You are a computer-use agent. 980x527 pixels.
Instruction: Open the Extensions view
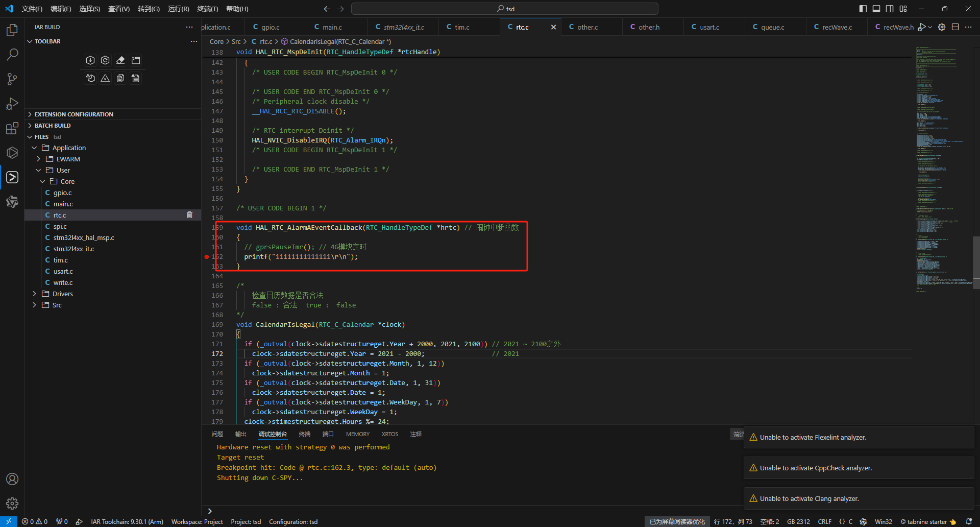pos(12,128)
